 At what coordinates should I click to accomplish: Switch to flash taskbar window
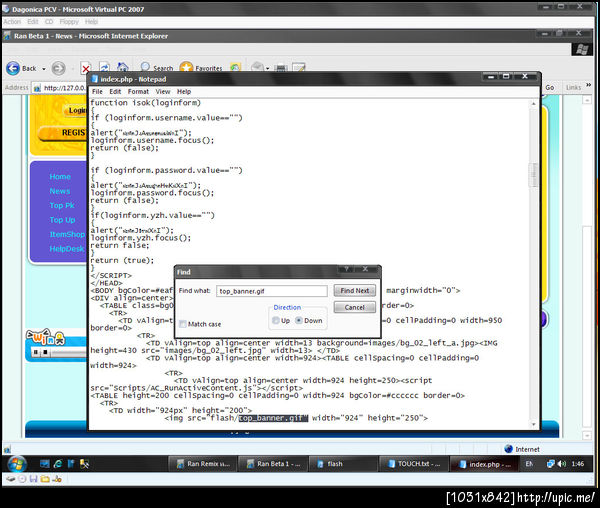342,464
